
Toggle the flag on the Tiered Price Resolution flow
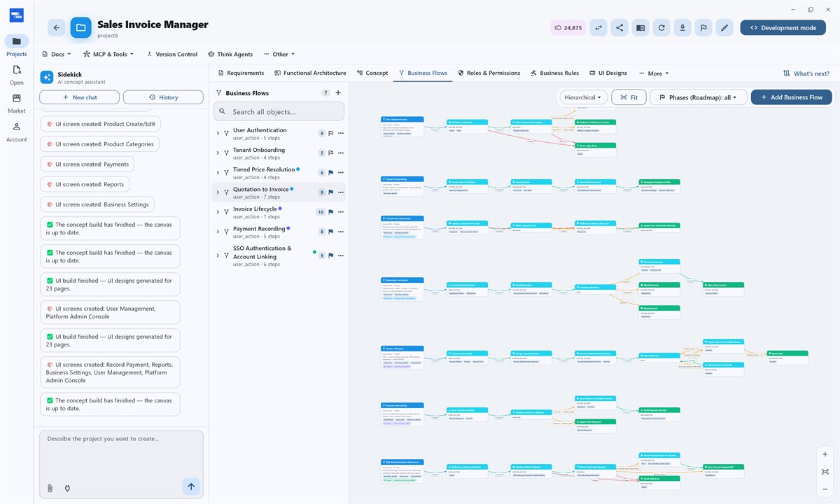point(331,173)
